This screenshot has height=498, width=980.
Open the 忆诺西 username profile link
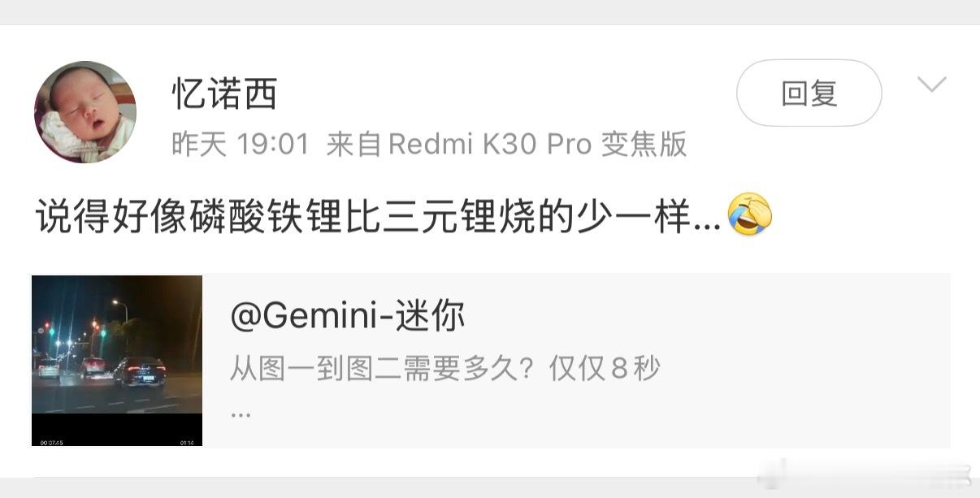(225, 93)
